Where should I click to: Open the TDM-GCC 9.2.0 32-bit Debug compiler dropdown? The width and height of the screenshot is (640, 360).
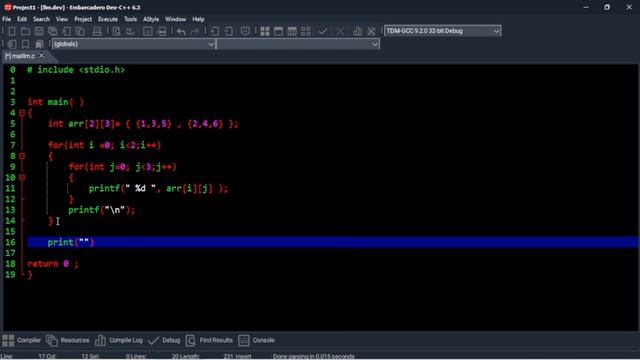[442, 31]
